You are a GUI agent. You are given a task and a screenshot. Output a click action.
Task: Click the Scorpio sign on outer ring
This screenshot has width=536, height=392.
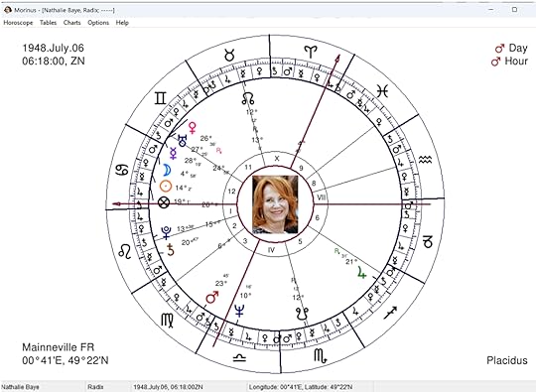click(x=321, y=355)
